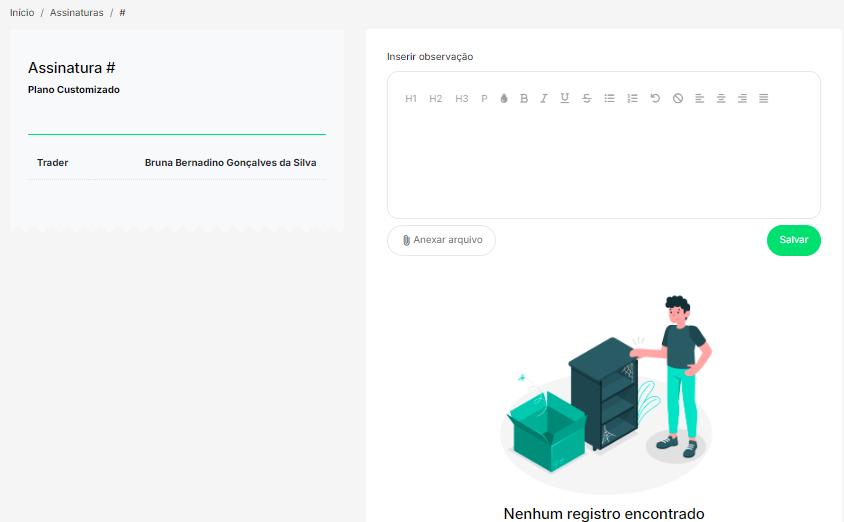Apply H3 heading format

[461, 99]
